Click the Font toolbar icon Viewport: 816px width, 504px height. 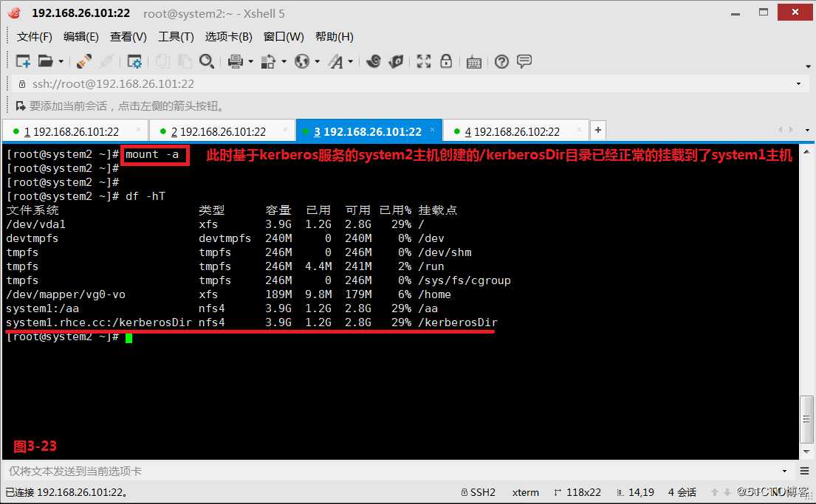tap(336, 61)
